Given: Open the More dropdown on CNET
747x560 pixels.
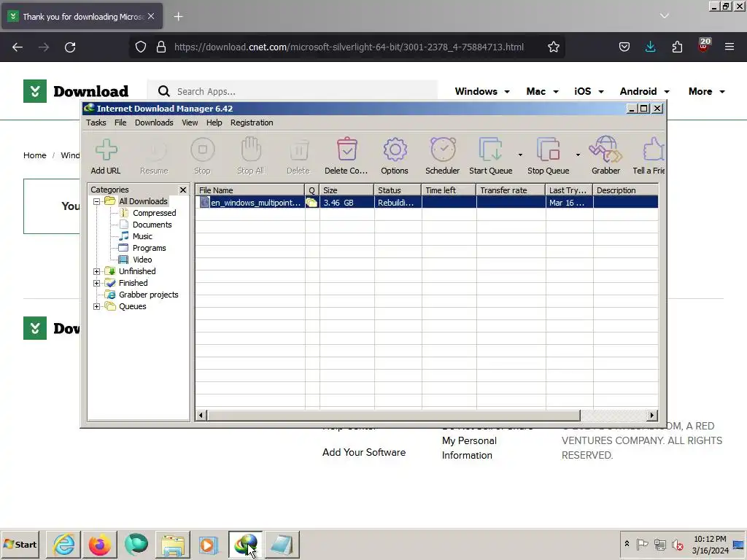Looking at the screenshot, I should (x=706, y=91).
